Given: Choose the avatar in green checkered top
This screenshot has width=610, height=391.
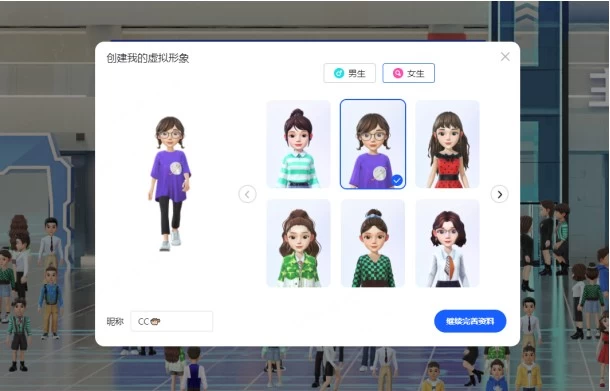Looking at the screenshot, I should pos(373,244).
